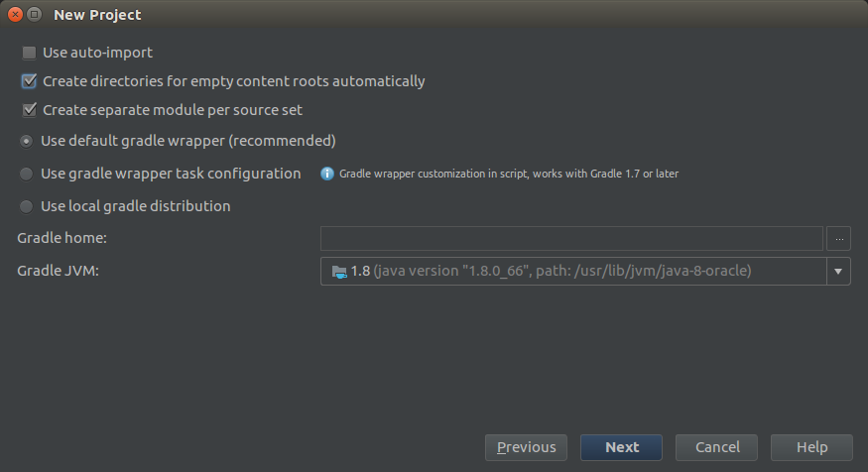Click the New Project title bar

(x=434, y=15)
